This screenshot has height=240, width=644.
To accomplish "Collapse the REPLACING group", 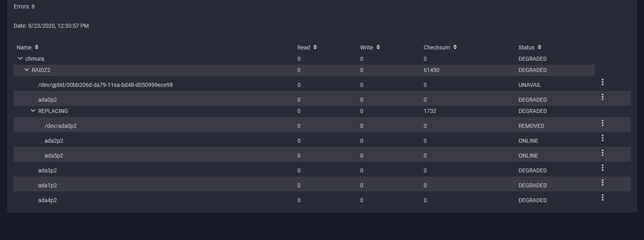I will pos(33,111).
